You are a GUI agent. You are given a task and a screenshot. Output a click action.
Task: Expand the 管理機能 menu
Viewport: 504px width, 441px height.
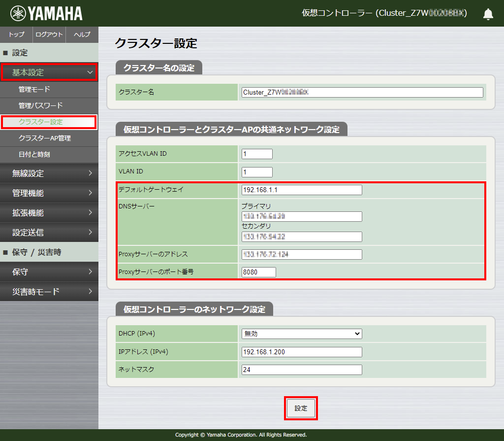pyautogui.click(x=49, y=193)
